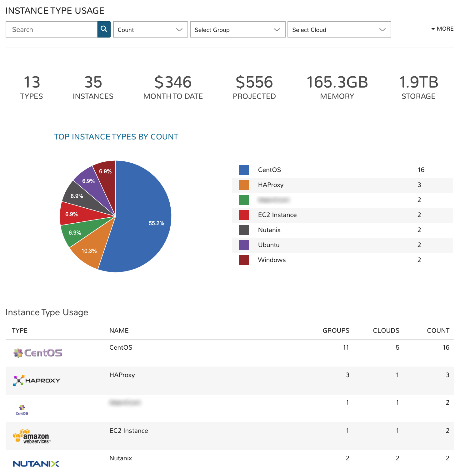Screen dimensions: 460x476
Task: Open the Select Cloud dropdown
Action: 339,30
